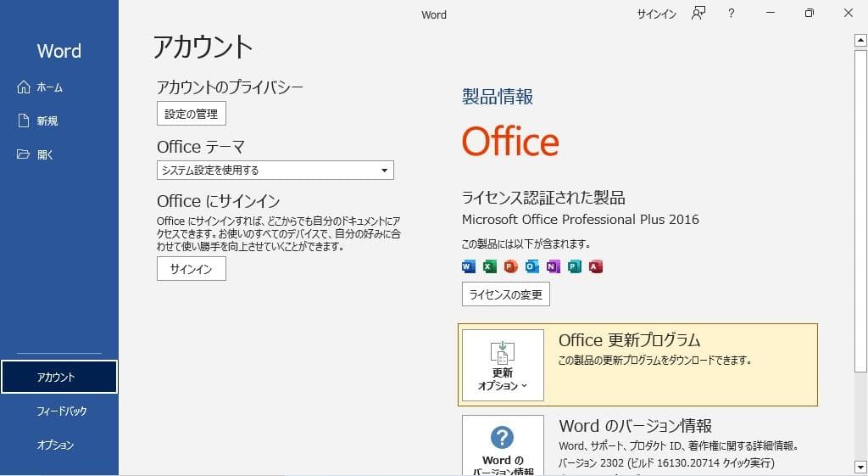Viewport: 868px width, 476px height.
Task: Expand the 更新オプション update options button
Action: point(503,365)
